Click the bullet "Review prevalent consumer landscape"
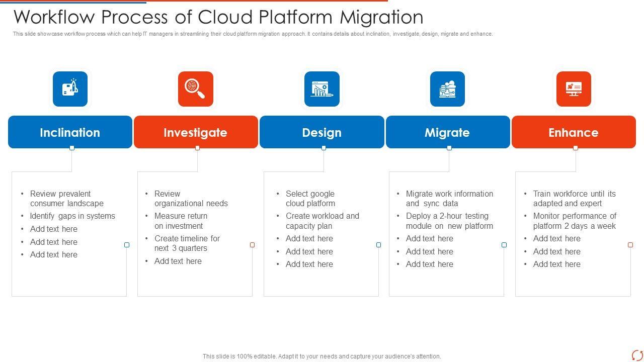 [x=67, y=199]
